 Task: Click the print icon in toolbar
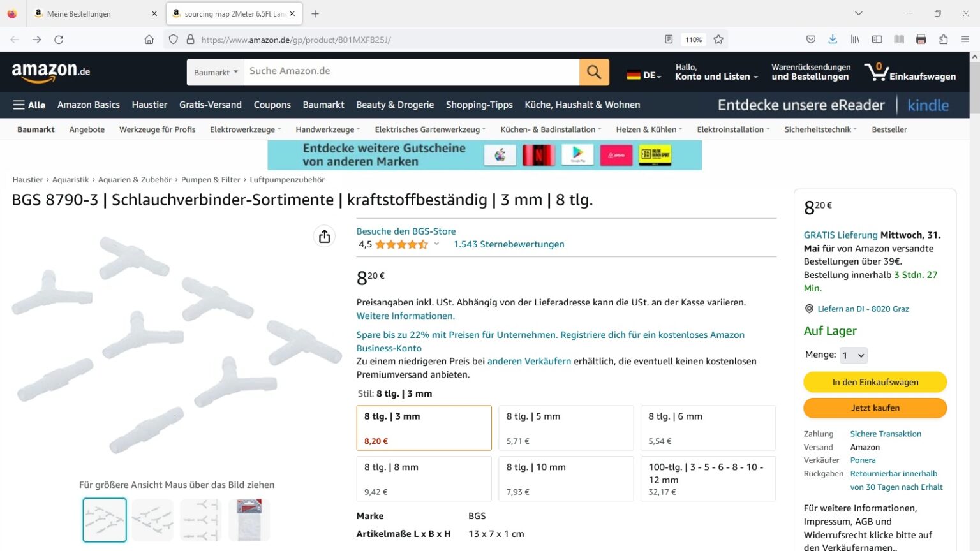pos(921,39)
